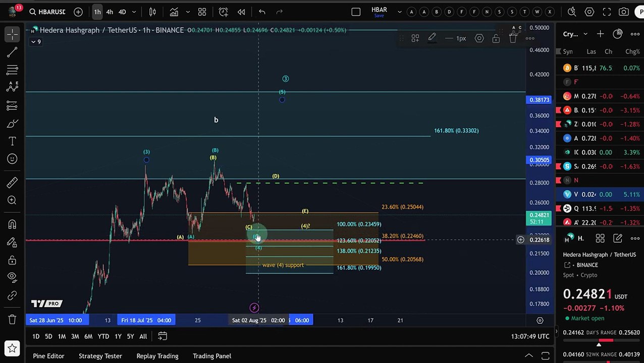This screenshot has height=363, width=644.
Task: Open more options in floating drawing toolbar
Action: 530,38
